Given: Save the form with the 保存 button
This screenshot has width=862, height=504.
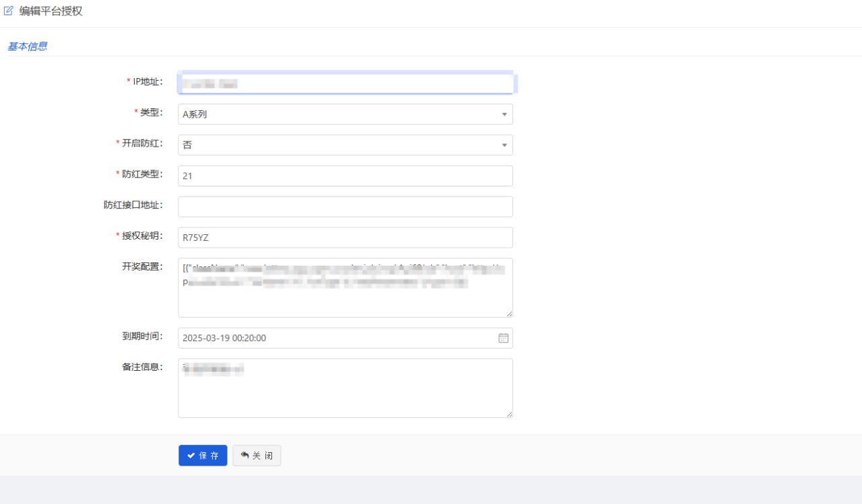Looking at the screenshot, I should (203, 456).
